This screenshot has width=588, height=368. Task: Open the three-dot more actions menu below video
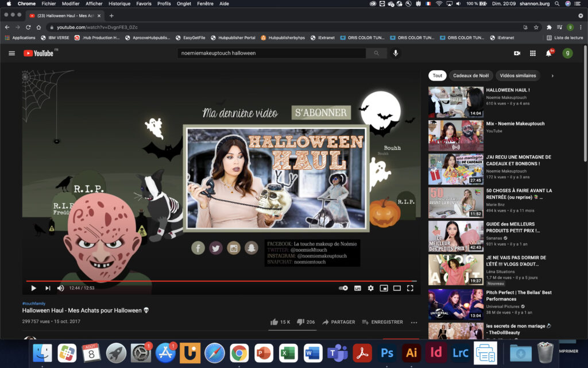point(413,322)
